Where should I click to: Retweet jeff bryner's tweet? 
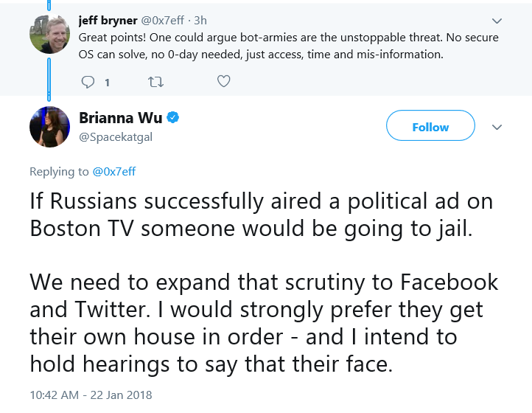pyautogui.click(x=155, y=82)
